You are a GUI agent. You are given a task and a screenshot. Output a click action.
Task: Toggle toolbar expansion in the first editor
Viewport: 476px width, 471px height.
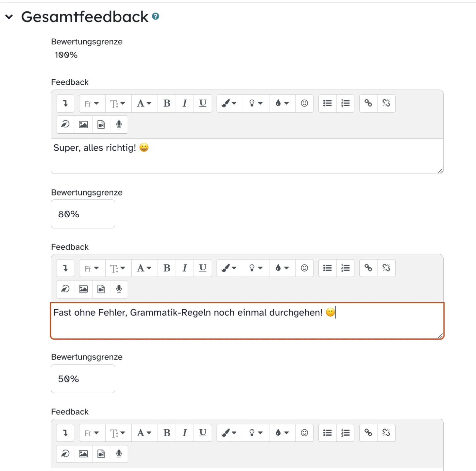pos(65,104)
